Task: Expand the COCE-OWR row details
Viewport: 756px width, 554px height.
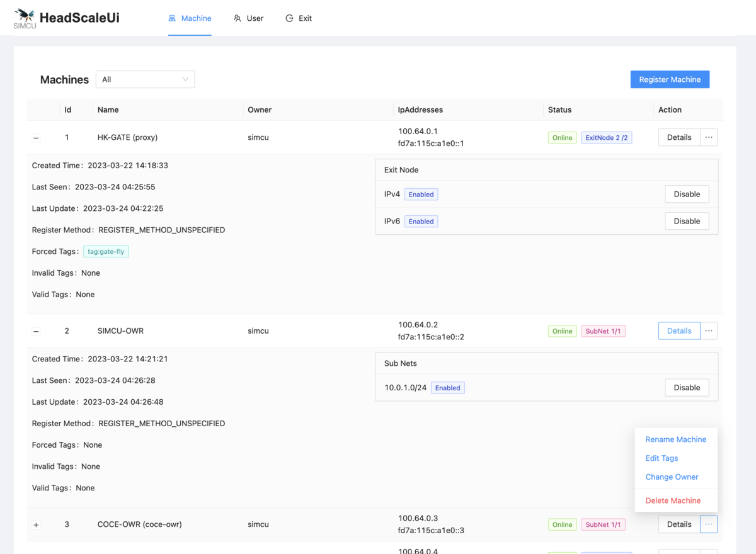Action: 36,525
